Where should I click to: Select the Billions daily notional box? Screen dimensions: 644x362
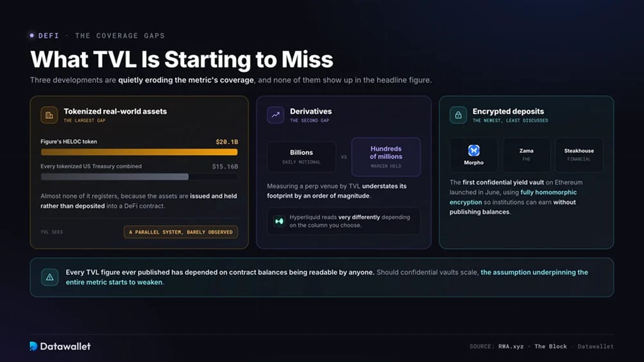point(301,157)
